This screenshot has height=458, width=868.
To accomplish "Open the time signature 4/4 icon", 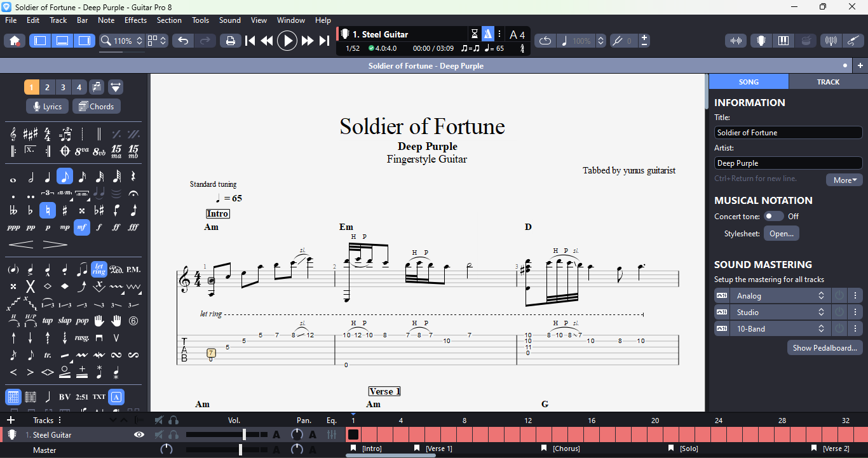I will (x=48, y=134).
